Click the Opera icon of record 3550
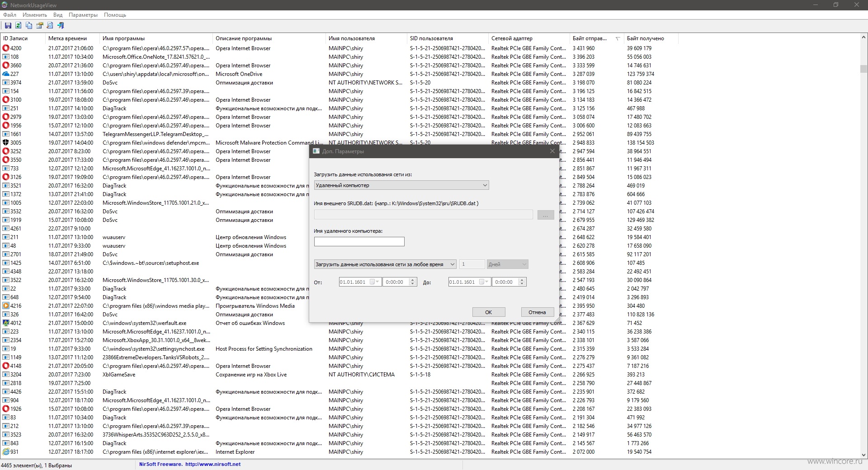 (6, 160)
